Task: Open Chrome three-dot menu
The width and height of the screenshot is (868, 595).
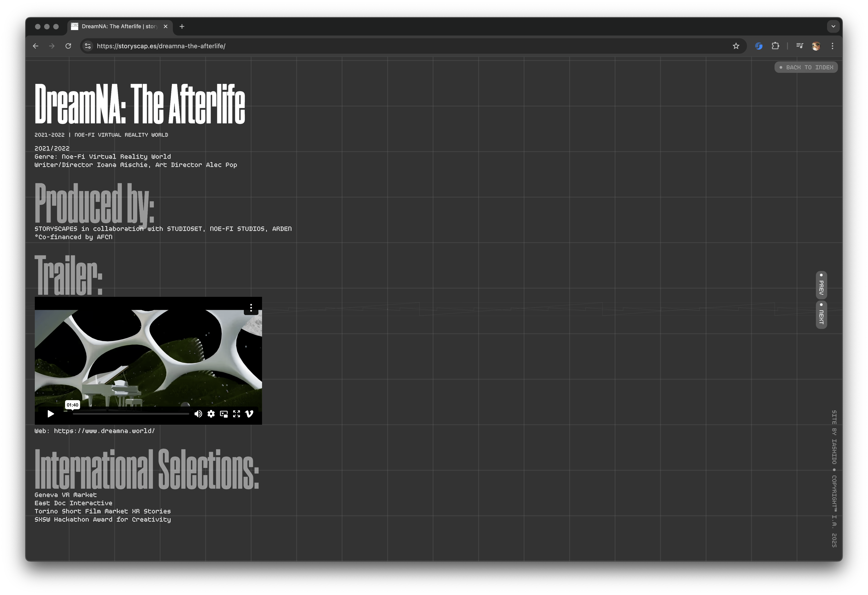Action: pyautogui.click(x=833, y=46)
